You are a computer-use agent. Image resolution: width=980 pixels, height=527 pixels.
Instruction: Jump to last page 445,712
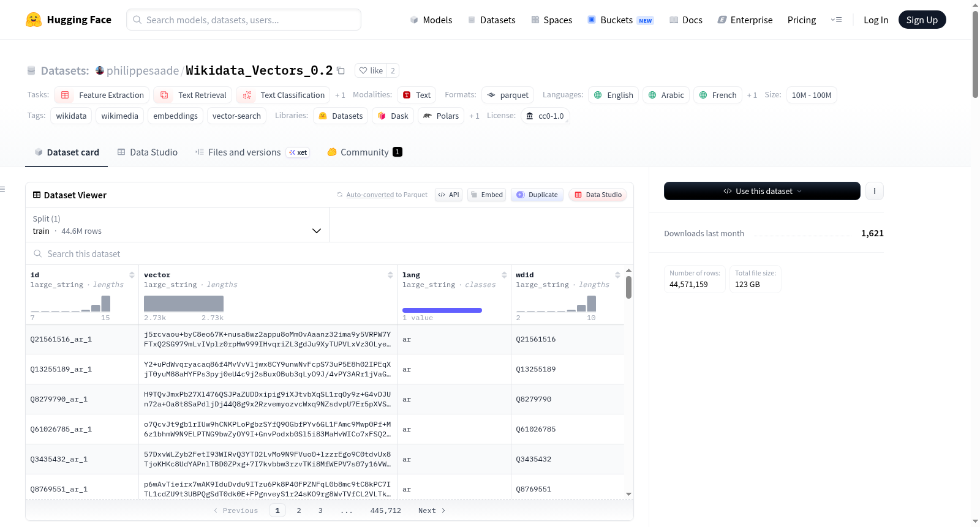(386, 510)
